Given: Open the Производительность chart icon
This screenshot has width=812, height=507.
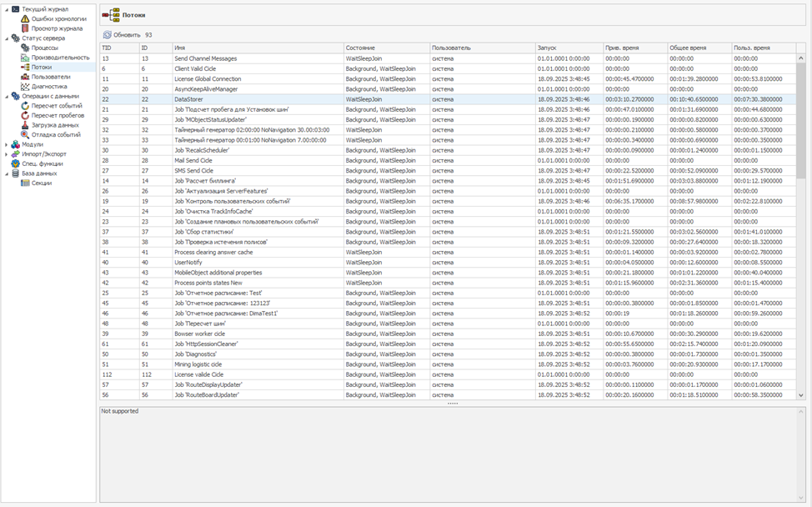Looking at the screenshot, I should (25, 58).
